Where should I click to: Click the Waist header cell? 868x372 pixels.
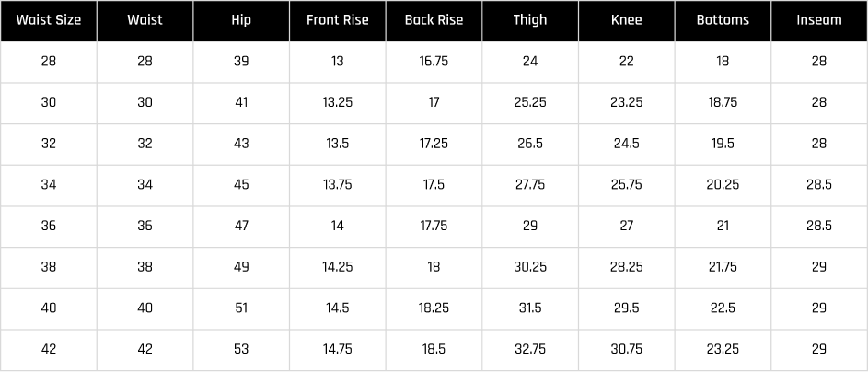[145, 20]
